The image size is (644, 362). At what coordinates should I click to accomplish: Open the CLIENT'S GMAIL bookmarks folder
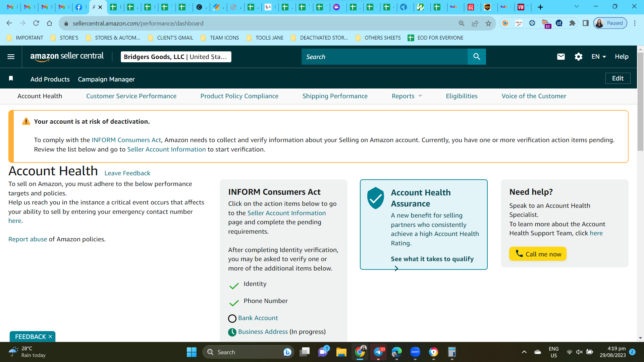click(170, 38)
